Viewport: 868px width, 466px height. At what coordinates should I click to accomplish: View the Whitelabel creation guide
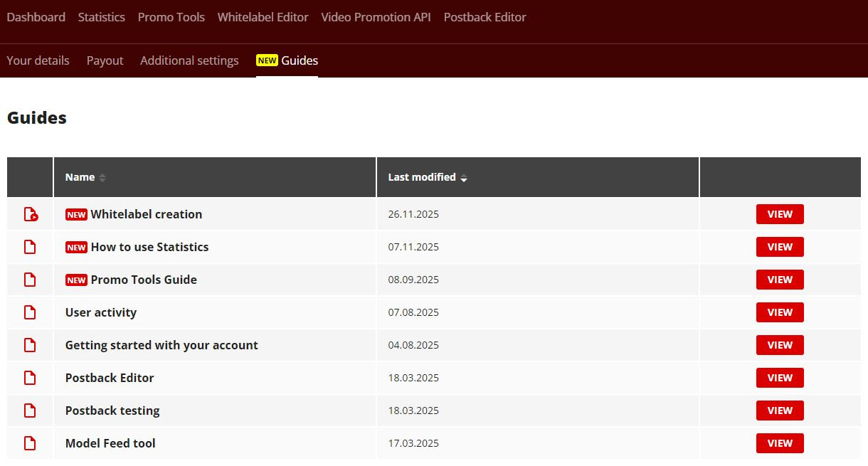pos(779,214)
